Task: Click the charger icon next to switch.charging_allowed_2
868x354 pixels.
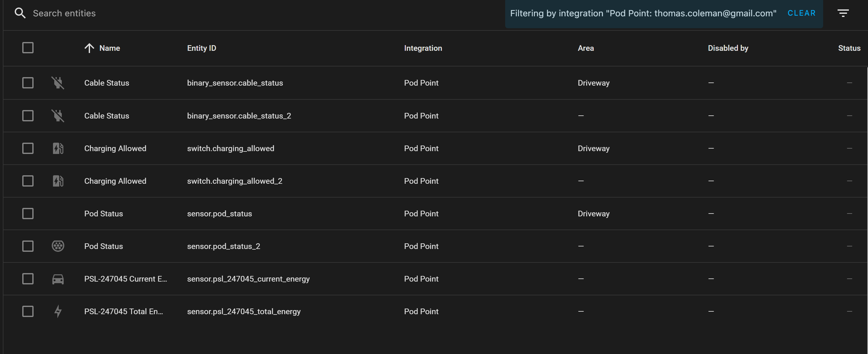Action: [x=58, y=181]
